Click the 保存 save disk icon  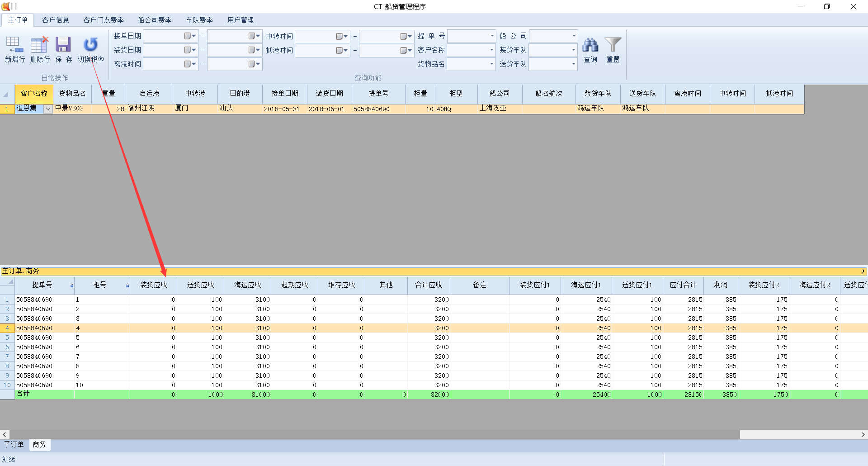click(x=63, y=45)
